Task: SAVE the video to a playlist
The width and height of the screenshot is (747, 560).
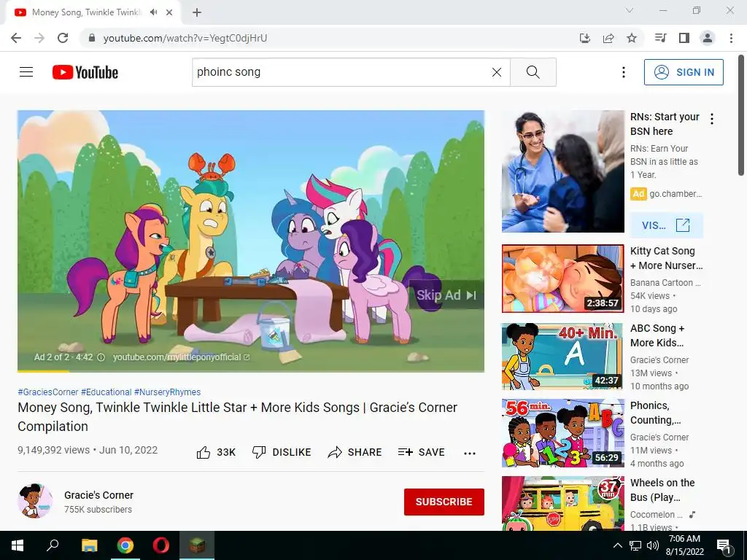Action: coord(421,452)
